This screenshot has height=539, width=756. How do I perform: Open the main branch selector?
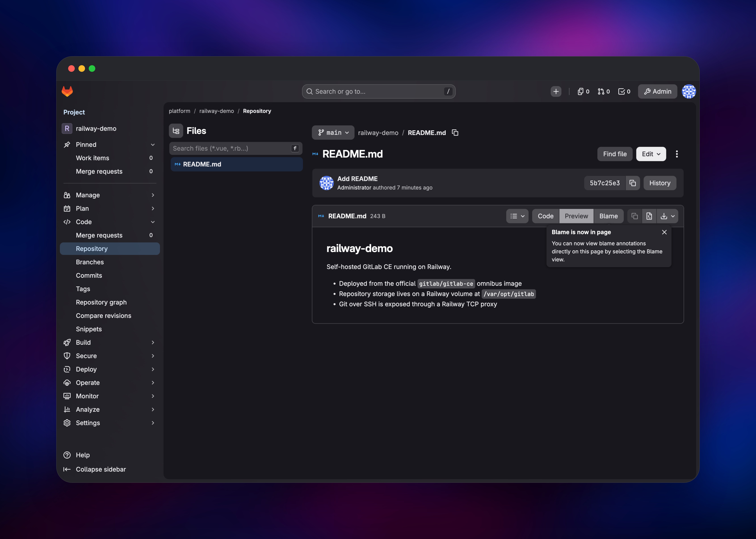333,133
